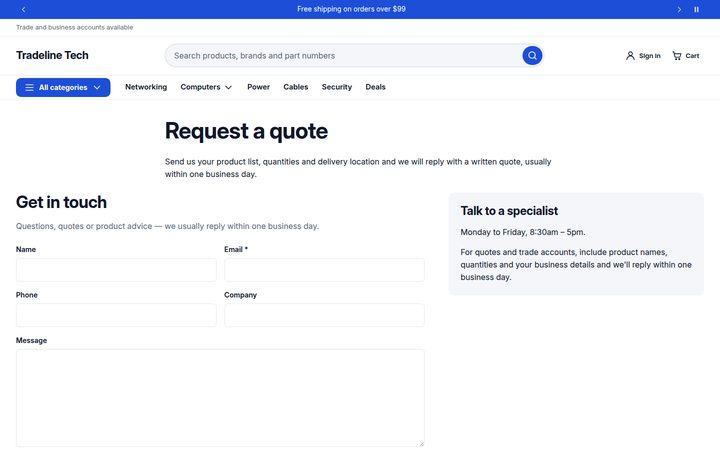Viewport: 720px width, 450px height.
Task: Click 'Trade and business accounts available' text
Action: 74,28
